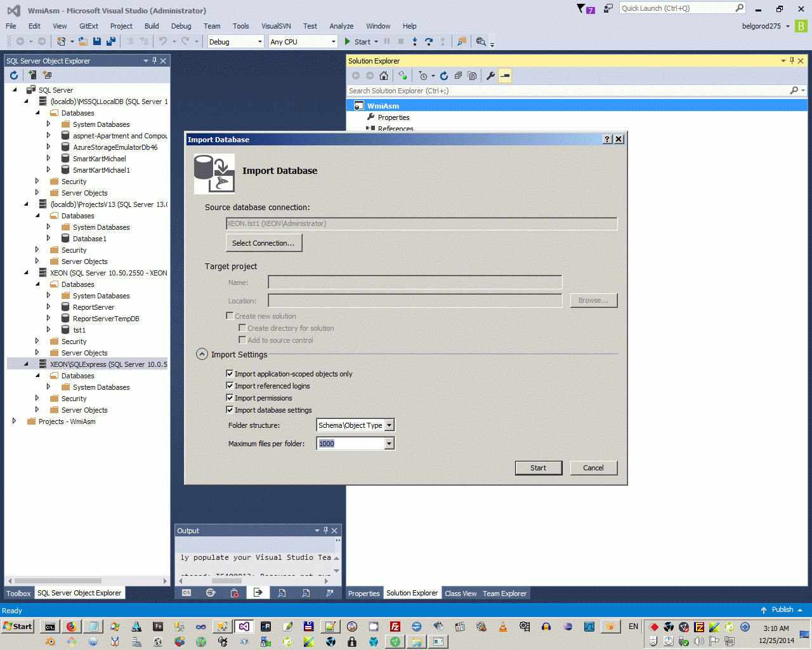Open the VisualSVN menu
812x650 pixels.
[x=277, y=26]
